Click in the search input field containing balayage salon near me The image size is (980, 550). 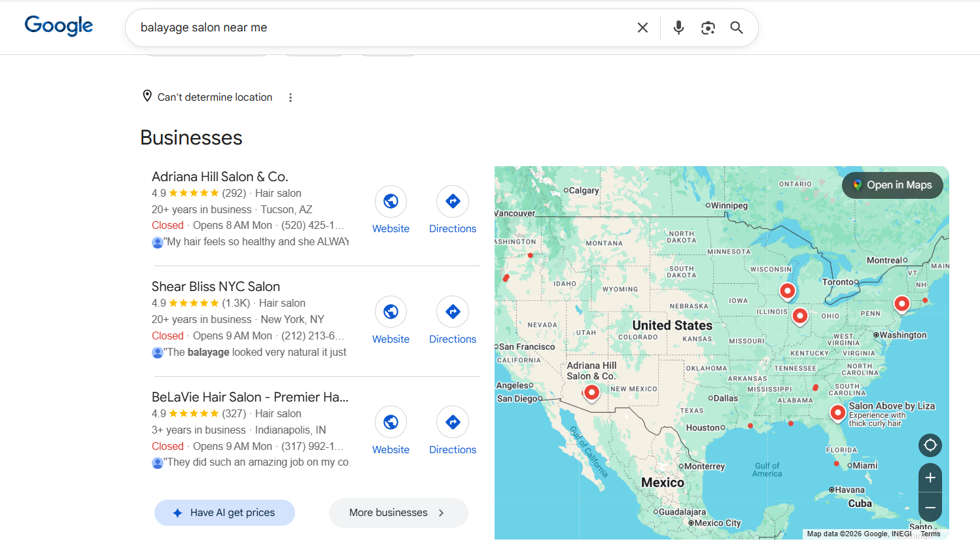click(383, 27)
